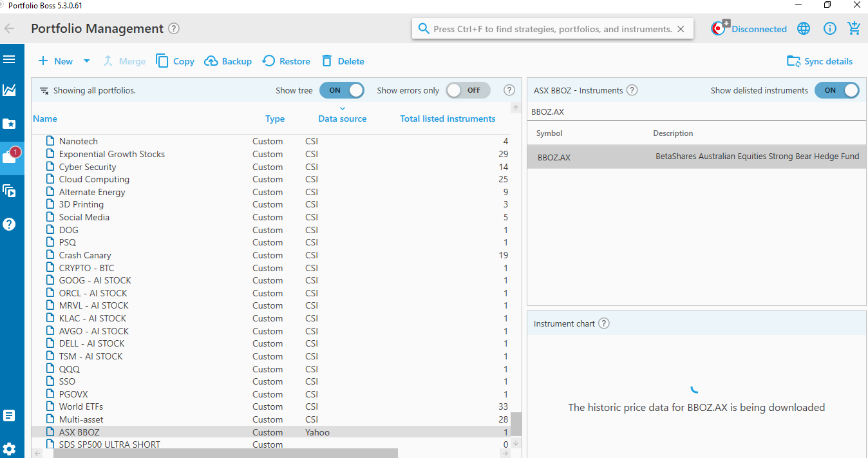Open the chart analysis sidebar icon
This screenshot has height=458, width=868.
tap(9, 90)
